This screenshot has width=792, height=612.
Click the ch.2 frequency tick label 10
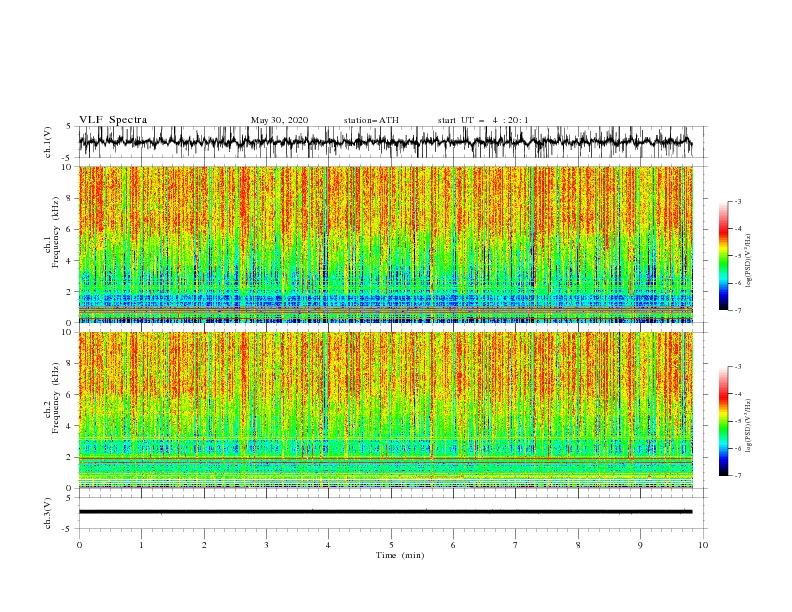point(67,332)
